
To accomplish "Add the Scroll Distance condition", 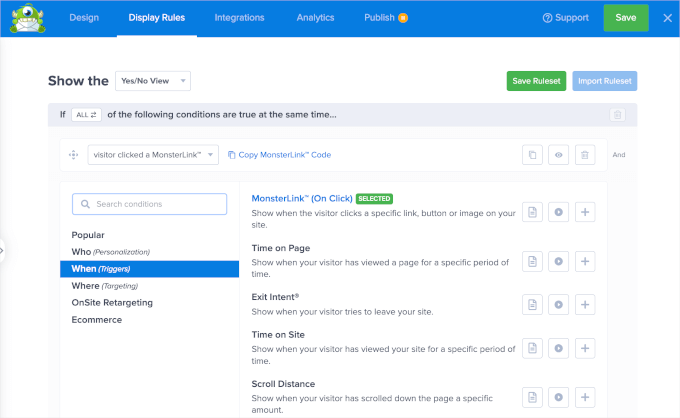I will [585, 397].
